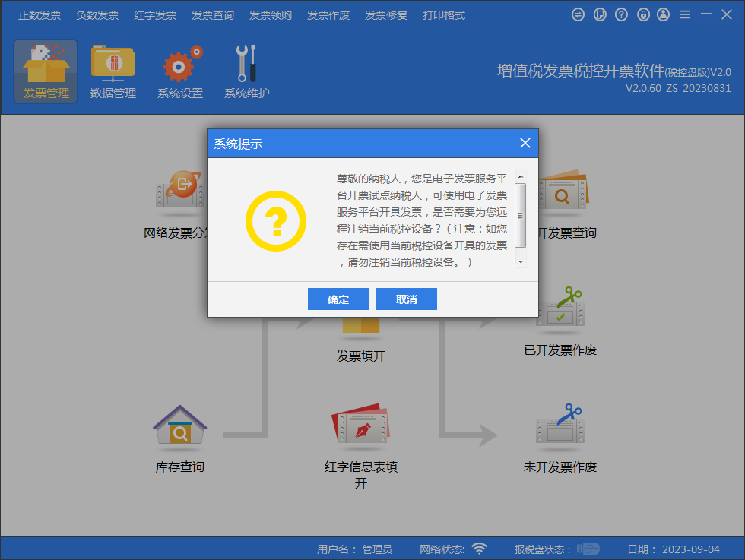Open the 发票查询 menu
745x560 pixels.
[213, 14]
